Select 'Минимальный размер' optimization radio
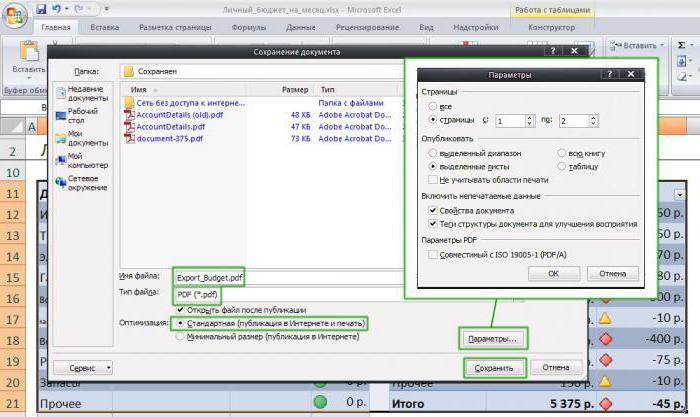The width and height of the screenshot is (700, 417). pos(180,337)
